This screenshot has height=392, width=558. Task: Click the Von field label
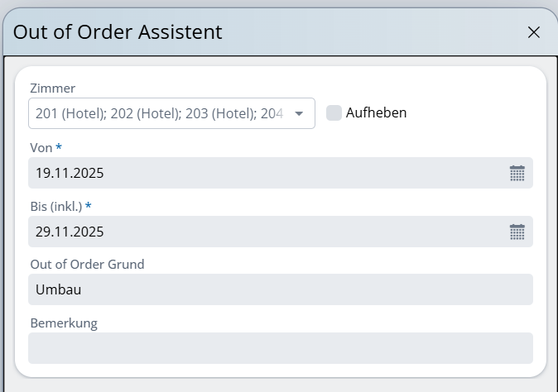pos(41,147)
